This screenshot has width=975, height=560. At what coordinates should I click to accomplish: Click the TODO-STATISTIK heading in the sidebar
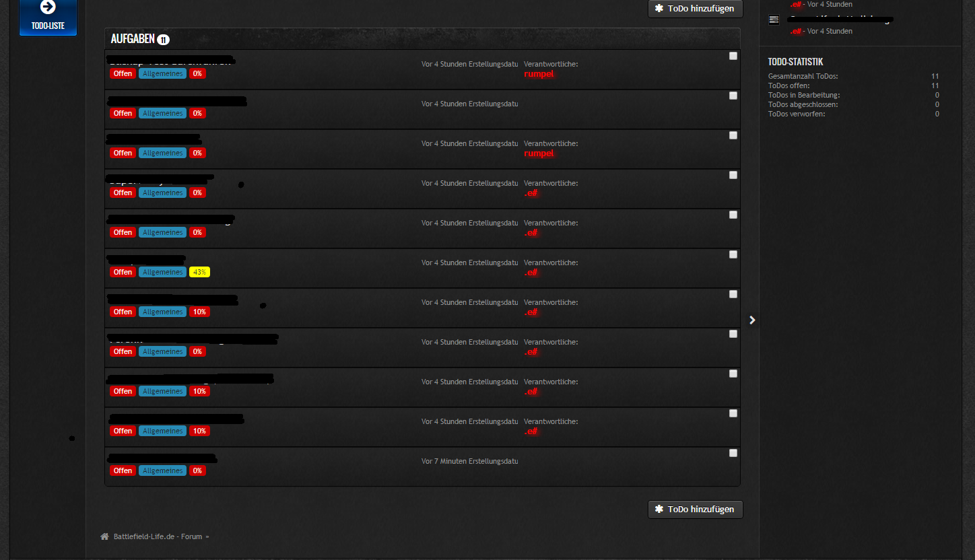(795, 62)
